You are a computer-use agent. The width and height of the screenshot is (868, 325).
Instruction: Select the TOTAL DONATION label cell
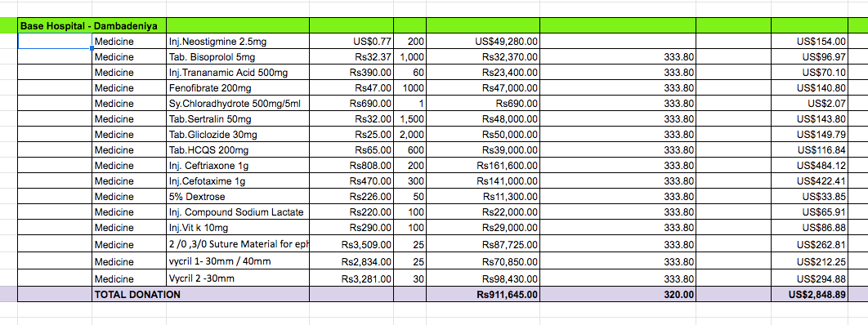click(x=129, y=295)
